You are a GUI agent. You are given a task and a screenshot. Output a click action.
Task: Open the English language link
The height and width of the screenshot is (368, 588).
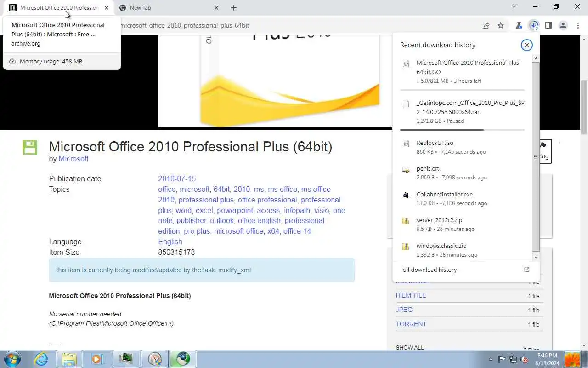click(170, 241)
